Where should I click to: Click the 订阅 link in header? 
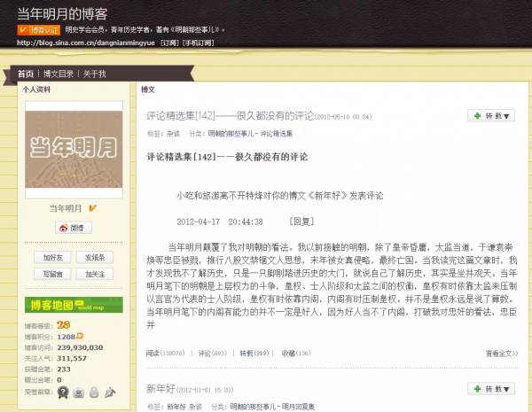(x=169, y=43)
